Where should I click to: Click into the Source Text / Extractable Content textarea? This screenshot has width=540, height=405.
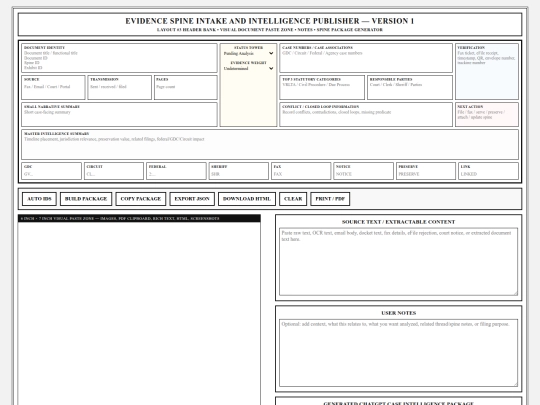coord(398,262)
